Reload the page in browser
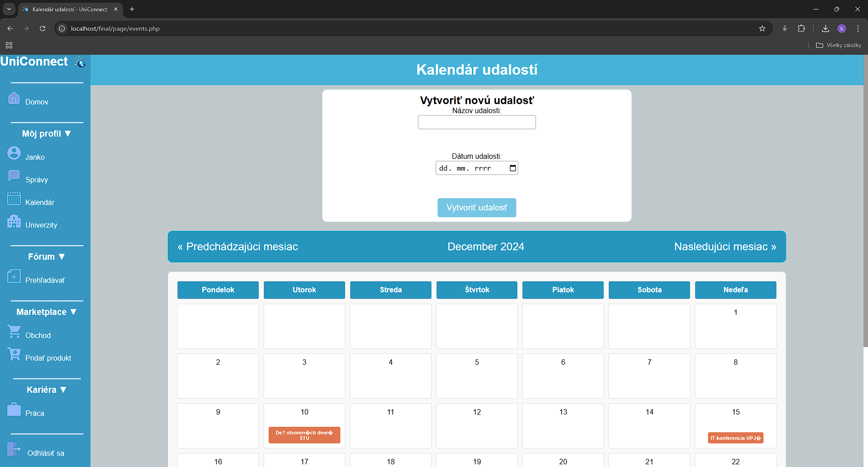868x467 pixels. tap(42, 29)
